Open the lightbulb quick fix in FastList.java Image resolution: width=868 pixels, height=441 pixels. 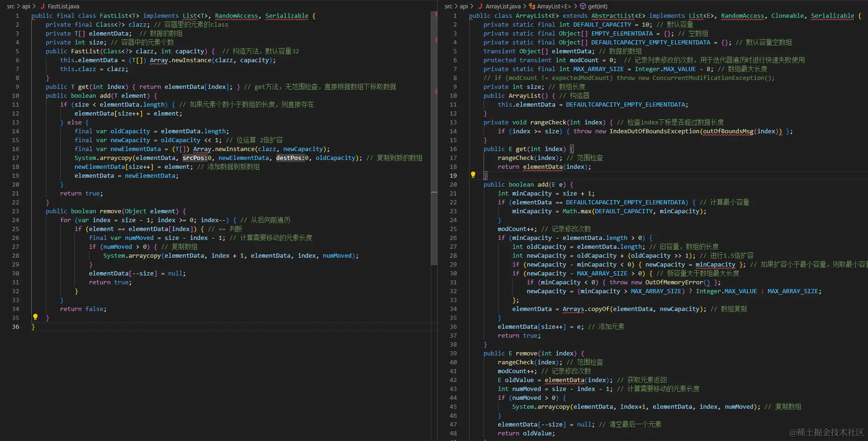35,317
